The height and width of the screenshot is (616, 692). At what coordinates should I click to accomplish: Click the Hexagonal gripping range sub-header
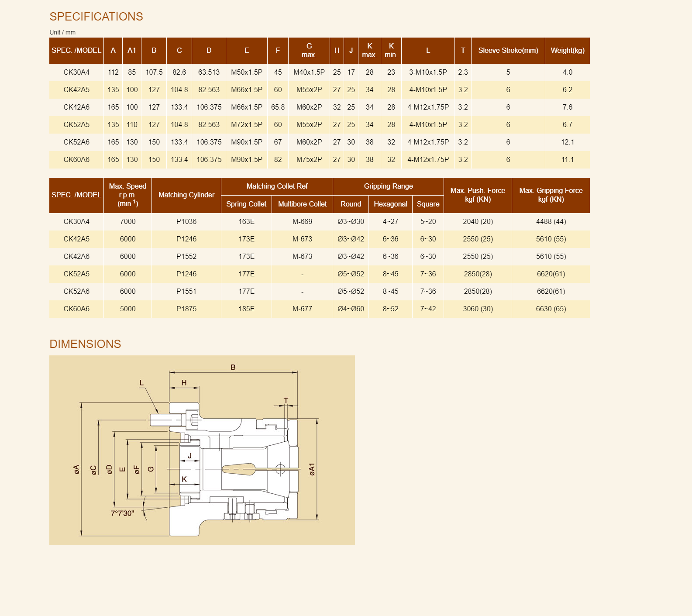(x=390, y=204)
